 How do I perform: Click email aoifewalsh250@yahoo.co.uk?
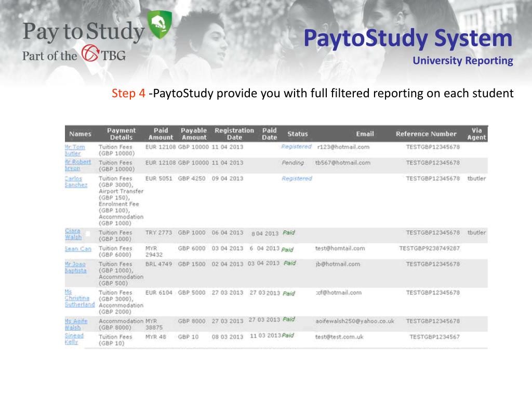(355, 321)
